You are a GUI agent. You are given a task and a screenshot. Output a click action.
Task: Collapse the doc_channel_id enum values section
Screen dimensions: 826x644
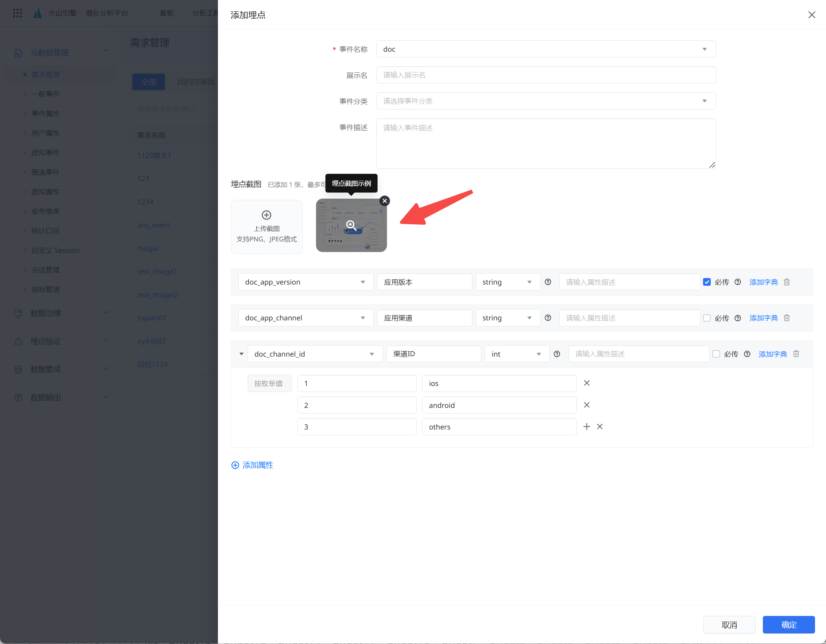(242, 354)
